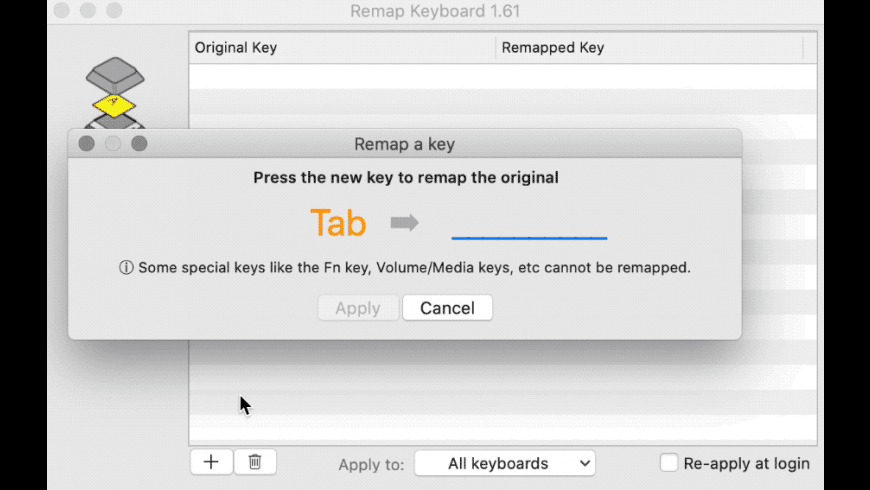This screenshot has height=490, width=870.
Task: Enable Re-apply at login checkbox
Action: pyautogui.click(x=669, y=463)
